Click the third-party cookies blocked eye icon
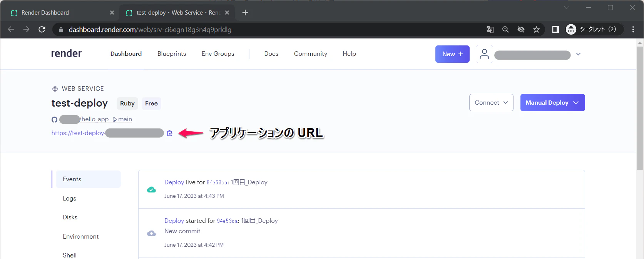The image size is (644, 259). click(521, 30)
